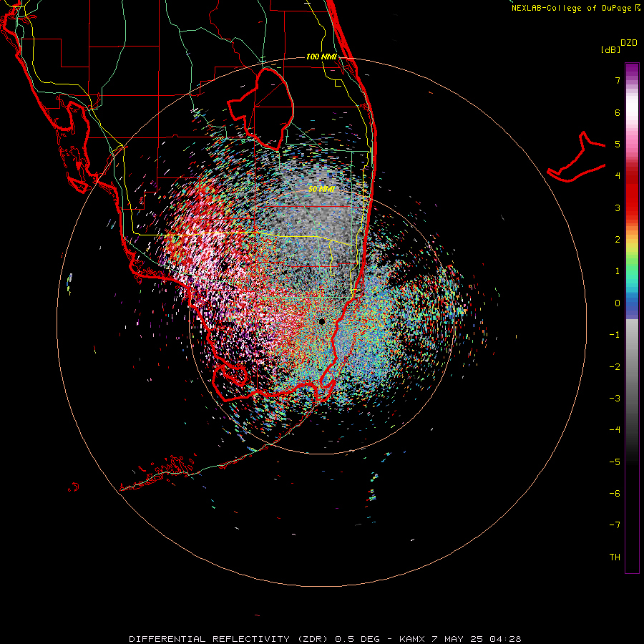Click the -5 value on the color scale
Viewport: 644px width, 644px height.
pos(615,462)
